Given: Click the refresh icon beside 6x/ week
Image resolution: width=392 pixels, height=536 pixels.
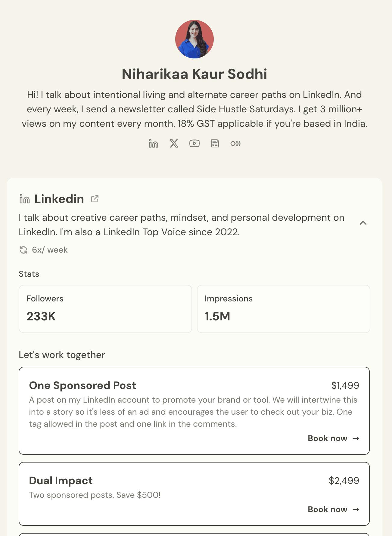Looking at the screenshot, I should pyautogui.click(x=23, y=250).
